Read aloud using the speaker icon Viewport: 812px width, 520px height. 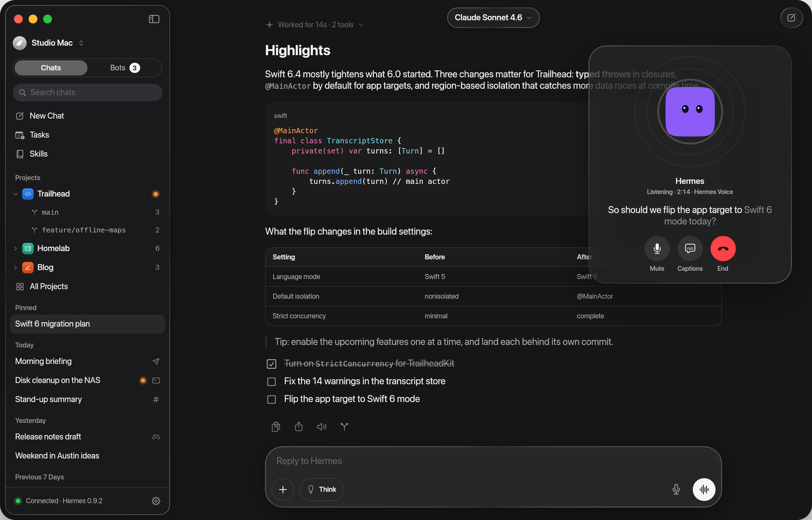coord(322,427)
